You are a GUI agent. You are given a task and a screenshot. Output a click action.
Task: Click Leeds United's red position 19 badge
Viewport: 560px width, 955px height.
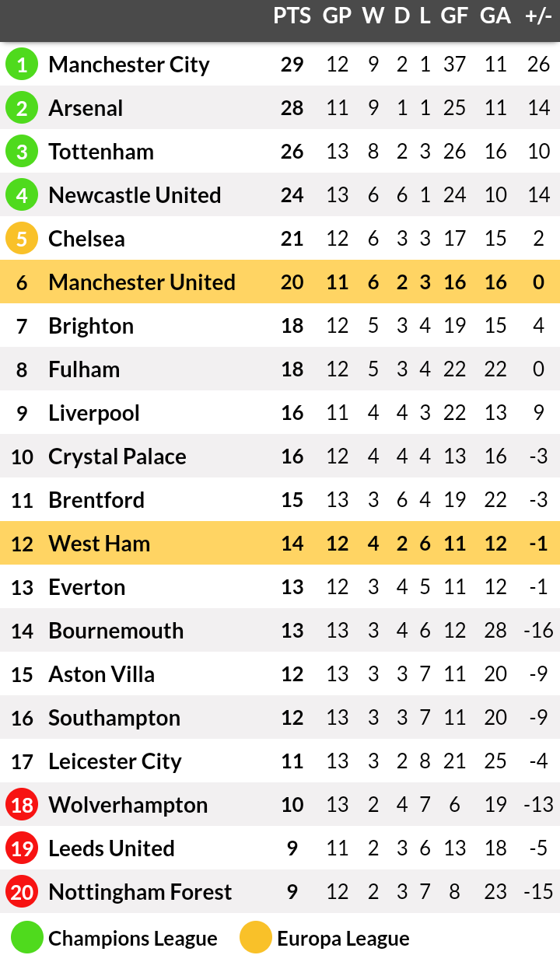(22, 848)
